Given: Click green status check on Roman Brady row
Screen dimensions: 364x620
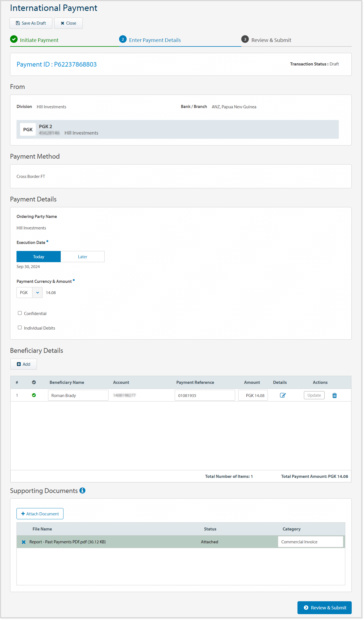Looking at the screenshot, I should pos(34,395).
